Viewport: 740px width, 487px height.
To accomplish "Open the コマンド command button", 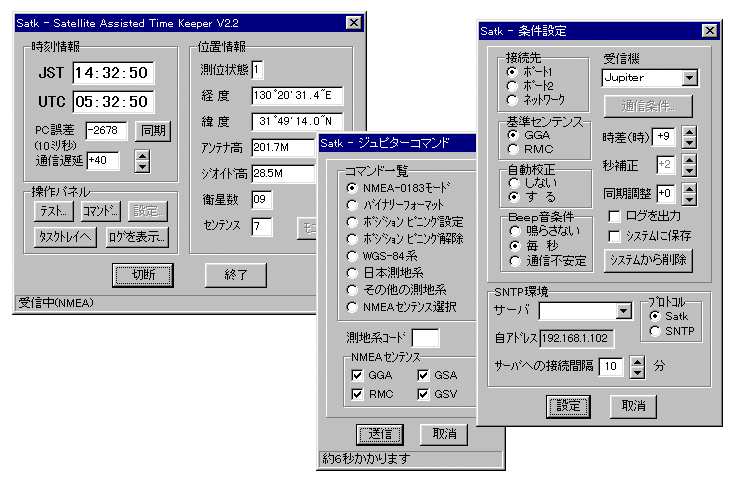I will pyautogui.click(x=101, y=211).
